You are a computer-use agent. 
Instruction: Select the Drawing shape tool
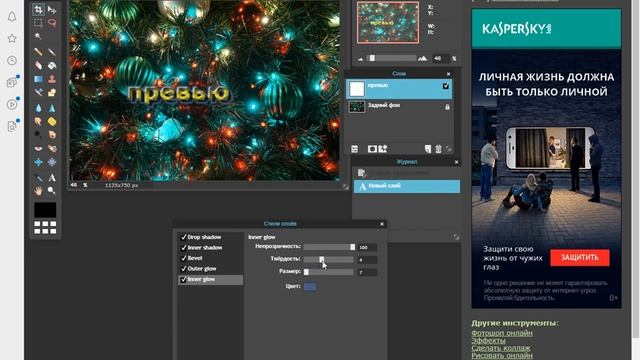(52, 93)
